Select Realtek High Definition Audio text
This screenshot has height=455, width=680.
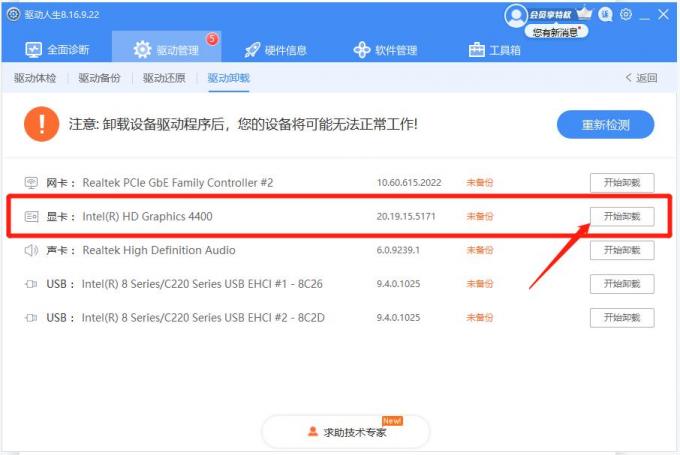pos(159,250)
